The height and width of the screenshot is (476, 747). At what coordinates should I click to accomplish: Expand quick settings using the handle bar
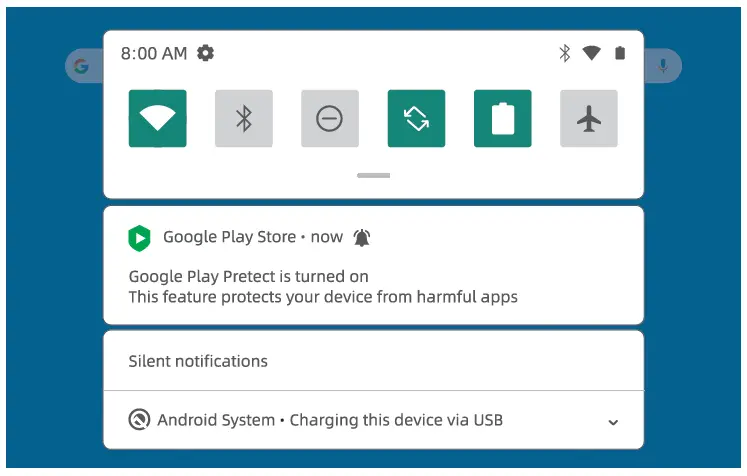point(374,175)
